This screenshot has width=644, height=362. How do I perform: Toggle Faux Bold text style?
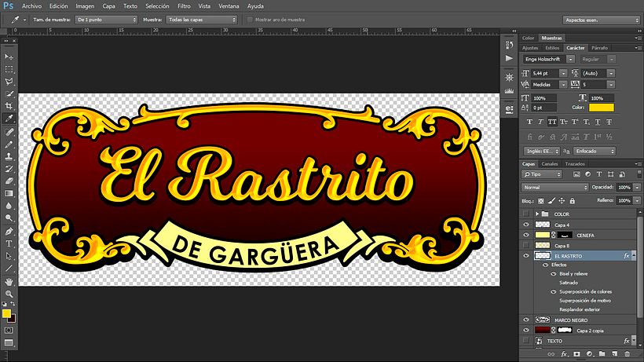(x=530, y=122)
